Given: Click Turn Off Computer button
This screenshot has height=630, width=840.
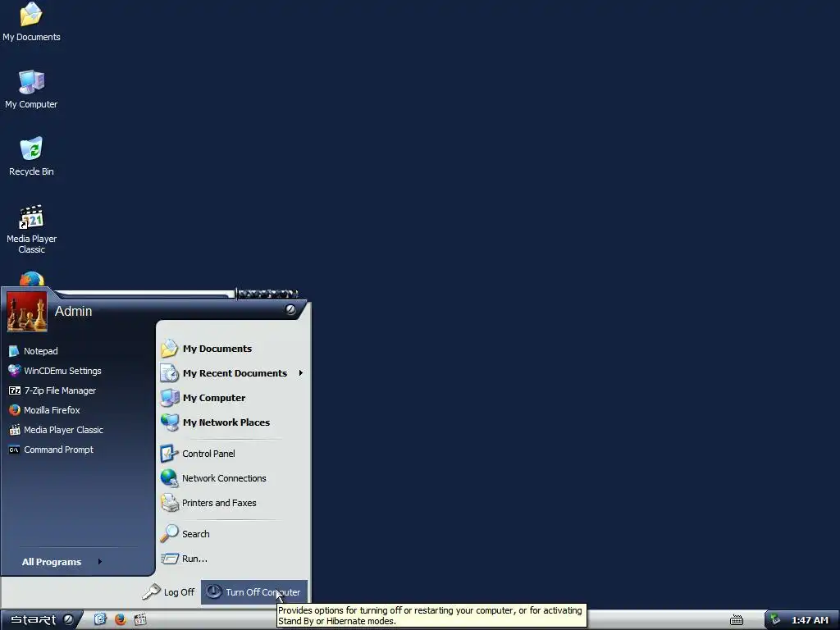Looking at the screenshot, I should click(254, 592).
